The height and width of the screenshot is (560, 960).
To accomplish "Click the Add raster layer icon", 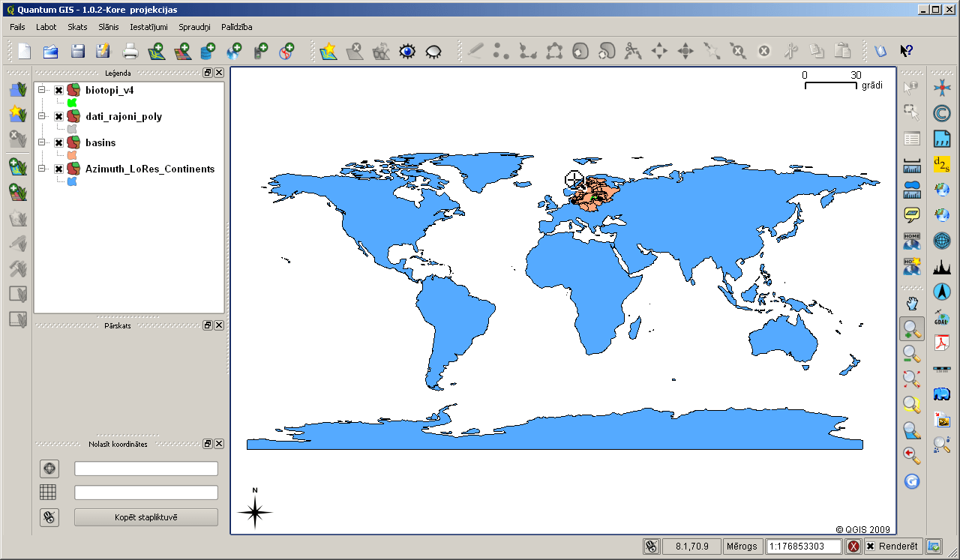I will (182, 51).
